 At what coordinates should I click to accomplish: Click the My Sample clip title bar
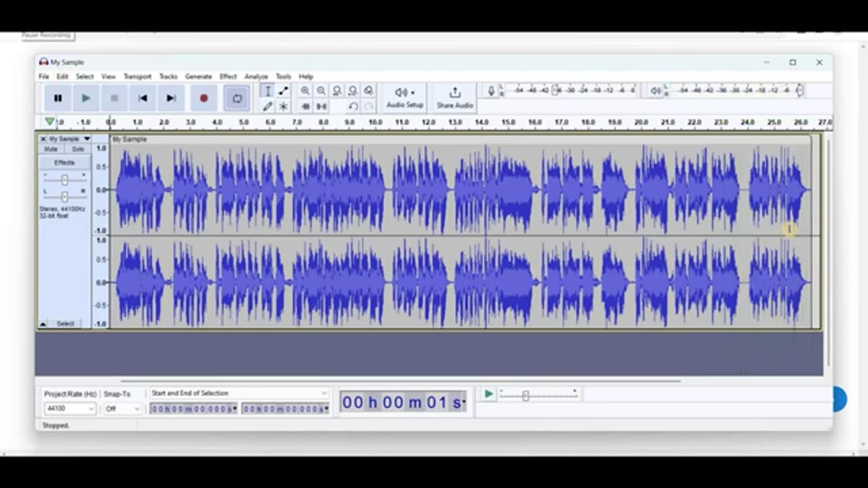pos(461,139)
